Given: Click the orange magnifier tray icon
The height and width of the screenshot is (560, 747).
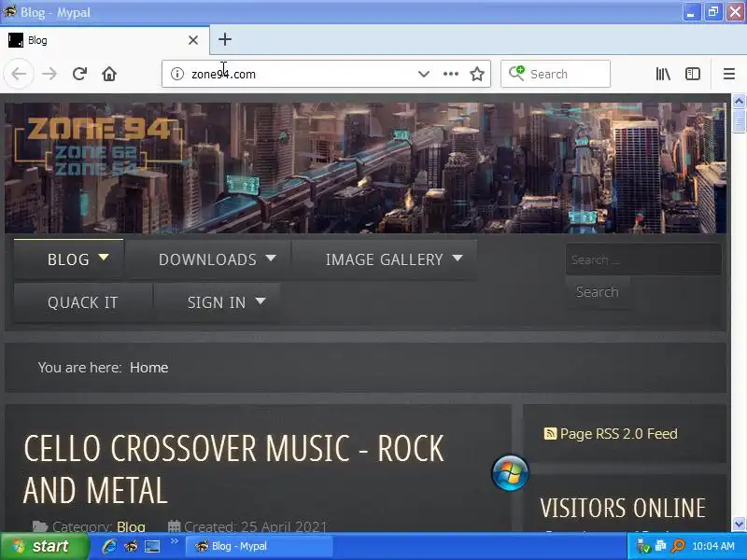Looking at the screenshot, I should click(678, 546).
